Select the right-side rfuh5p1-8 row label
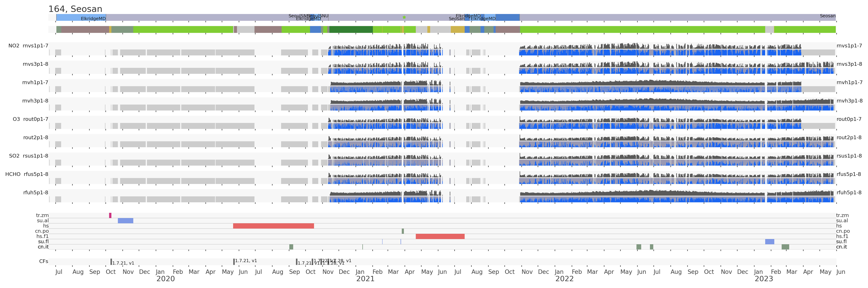868x288 pixels. click(x=849, y=193)
